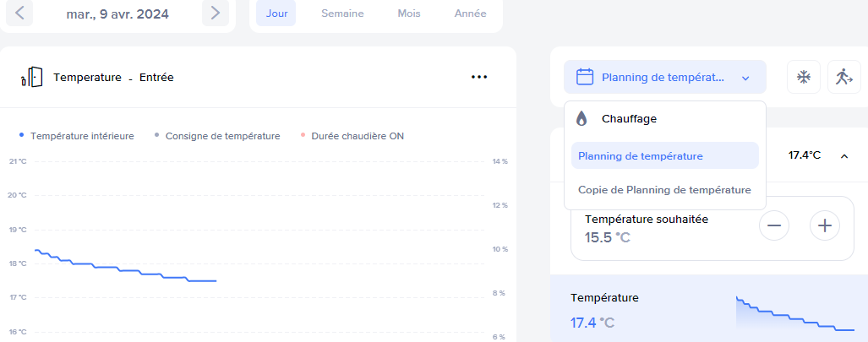This screenshot has width=868, height=342.
Task: Select Copie de Planning de température option
Action: (664, 190)
